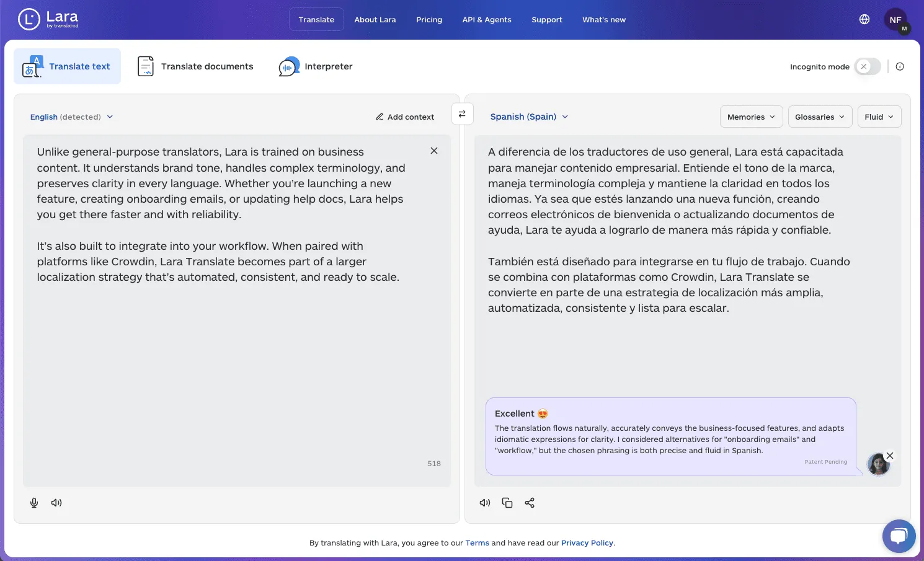The width and height of the screenshot is (924, 561).
Task: Open the website language globe icon
Action: click(x=864, y=19)
